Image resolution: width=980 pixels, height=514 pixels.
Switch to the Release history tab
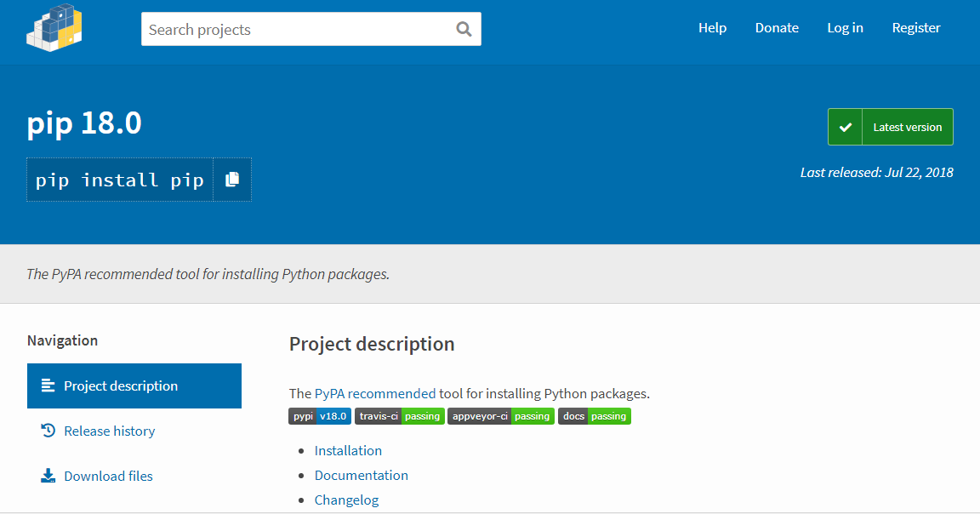click(109, 431)
